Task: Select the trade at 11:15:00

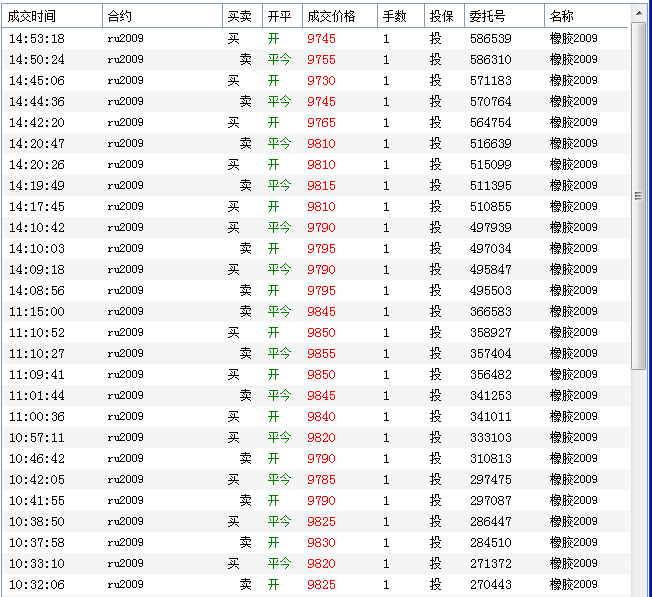Action: coord(316,311)
